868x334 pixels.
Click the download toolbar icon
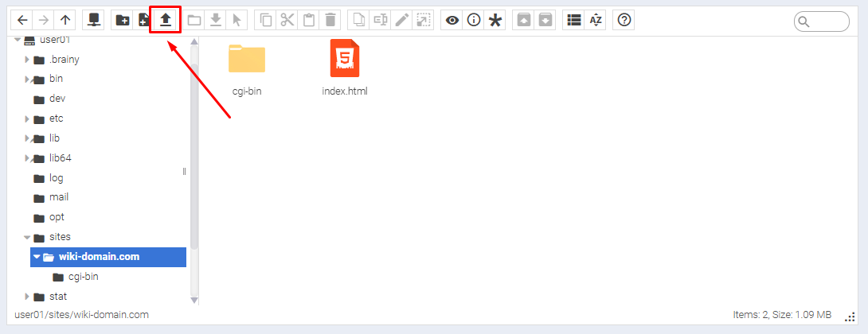[215, 21]
